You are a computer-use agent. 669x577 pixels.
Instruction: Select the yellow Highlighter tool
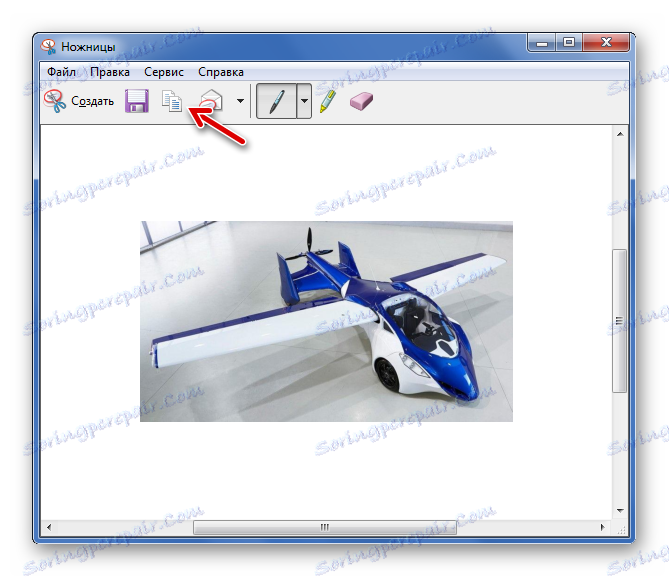click(327, 101)
